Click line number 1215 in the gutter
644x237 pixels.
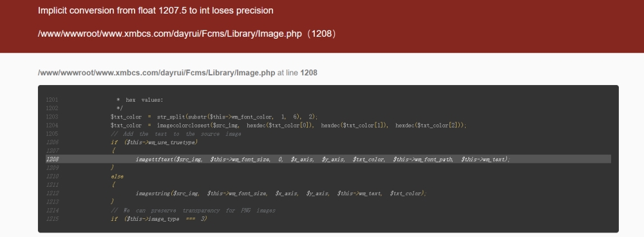[52, 218]
